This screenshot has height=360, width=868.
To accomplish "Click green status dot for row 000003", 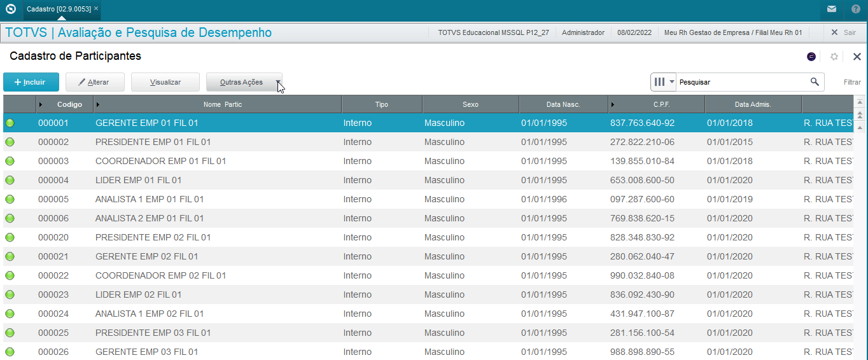I will click(10, 161).
